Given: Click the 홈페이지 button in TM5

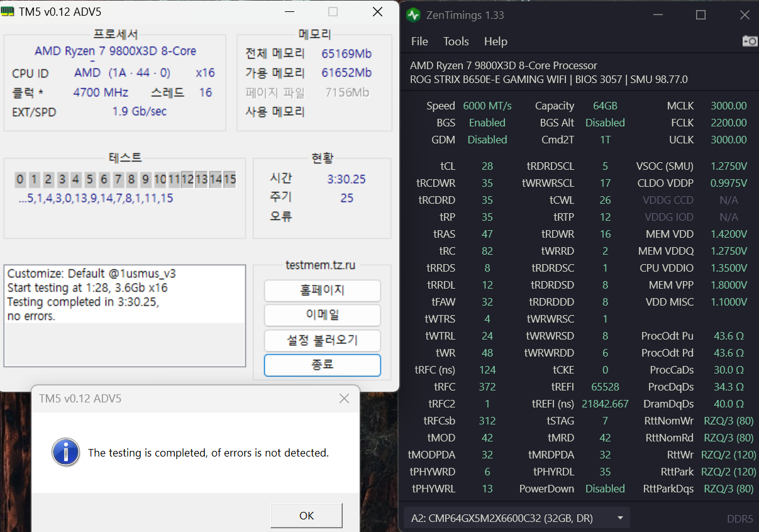Looking at the screenshot, I should 322,291.
